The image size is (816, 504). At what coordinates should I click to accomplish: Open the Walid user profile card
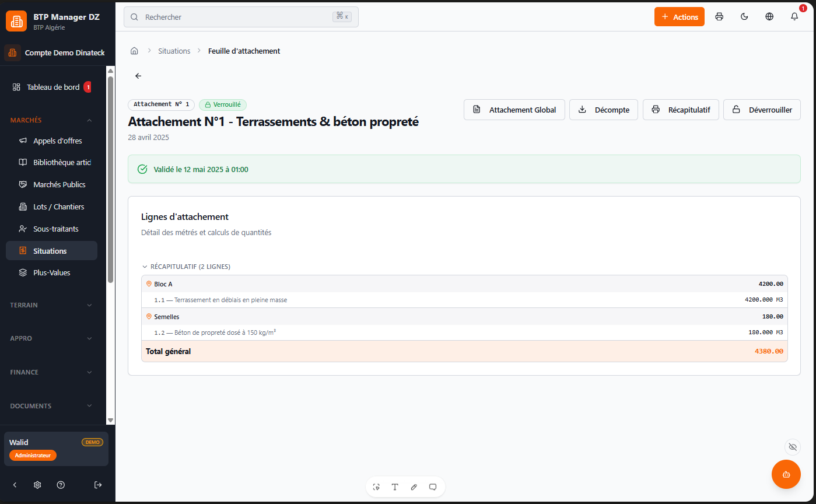click(x=56, y=449)
